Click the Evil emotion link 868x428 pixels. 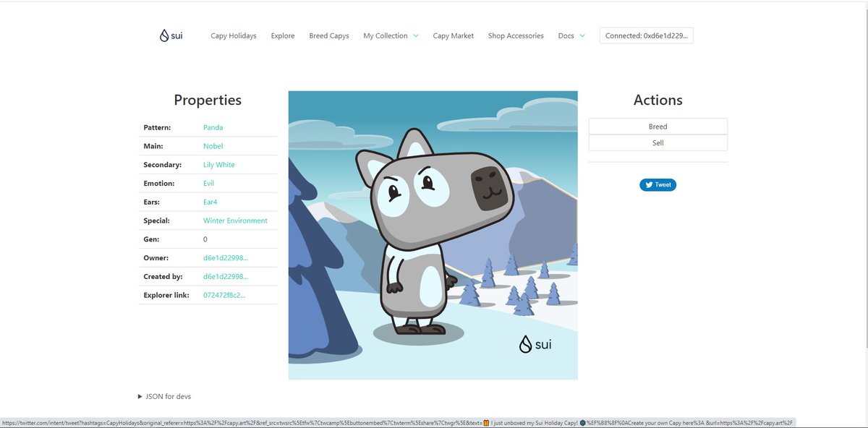[x=209, y=184]
